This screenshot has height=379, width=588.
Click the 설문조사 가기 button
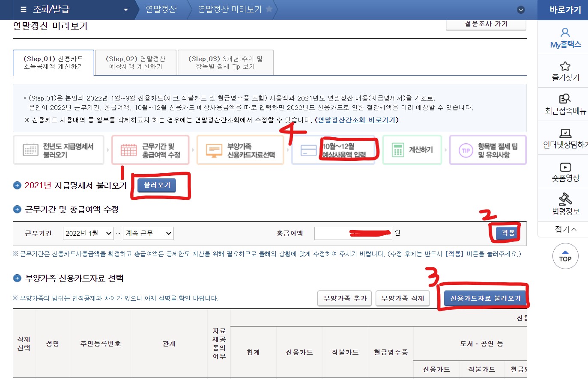pos(486,24)
